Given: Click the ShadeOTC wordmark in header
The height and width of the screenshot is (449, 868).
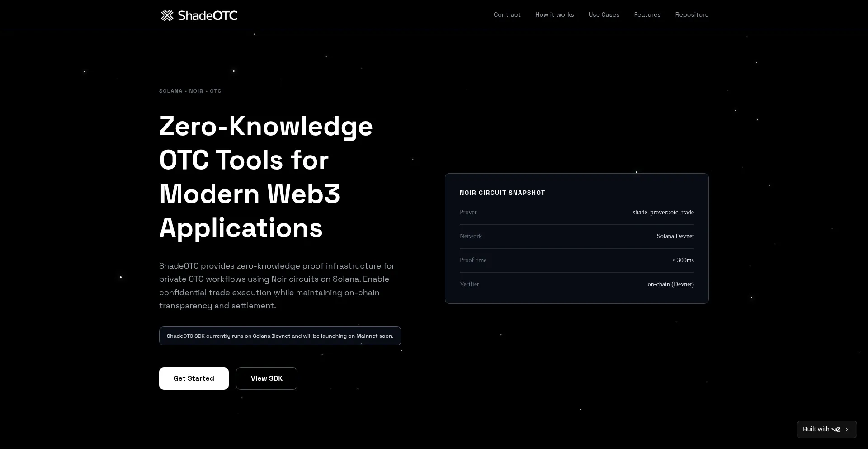Looking at the screenshot, I should [208, 15].
